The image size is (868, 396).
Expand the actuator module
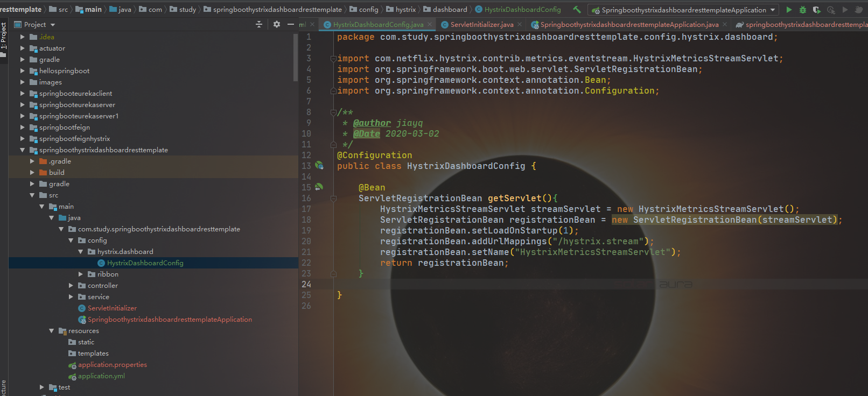point(22,48)
